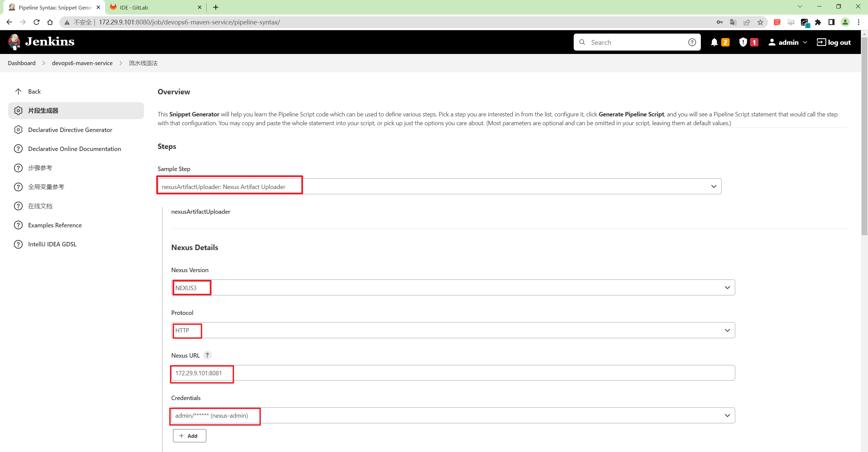This screenshot has width=868, height=452.
Task: Click the magnifier icon in search box
Action: (x=582, y=42)
